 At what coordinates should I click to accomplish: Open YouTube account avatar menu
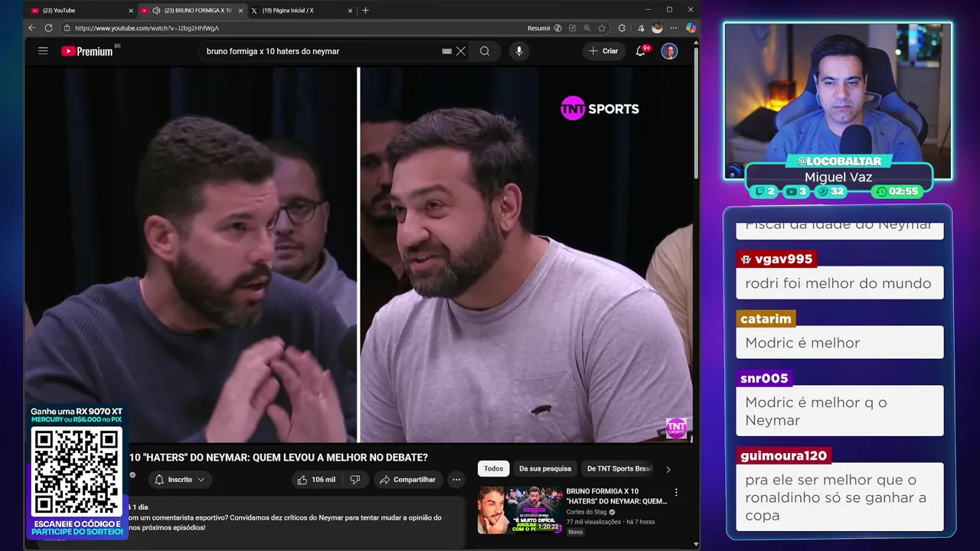pyautogui.click(x=669, y=51)
